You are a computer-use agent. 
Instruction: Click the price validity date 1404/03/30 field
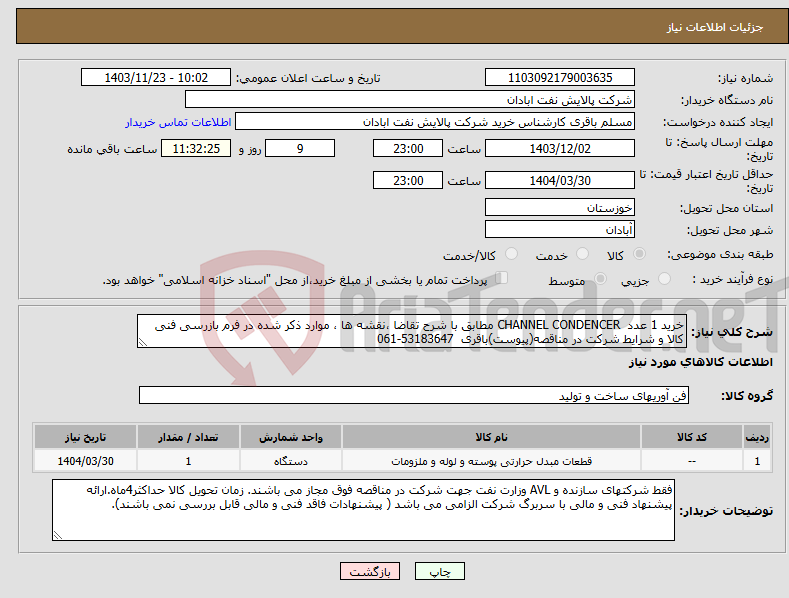(560, 180)
